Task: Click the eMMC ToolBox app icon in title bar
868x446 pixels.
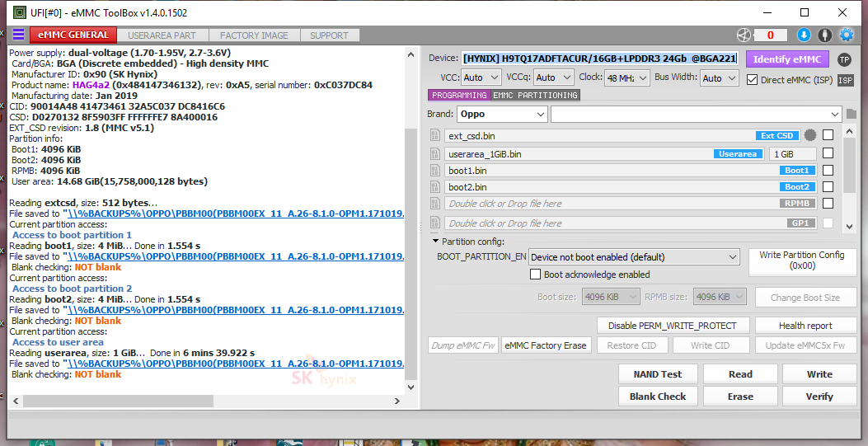Action: [20, 12]
